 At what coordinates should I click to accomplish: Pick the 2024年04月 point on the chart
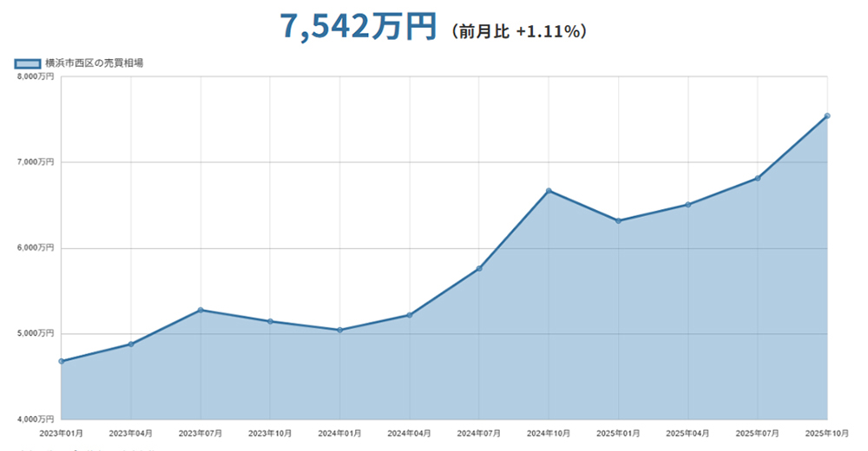pyautogui.click(x=409, y=315)
